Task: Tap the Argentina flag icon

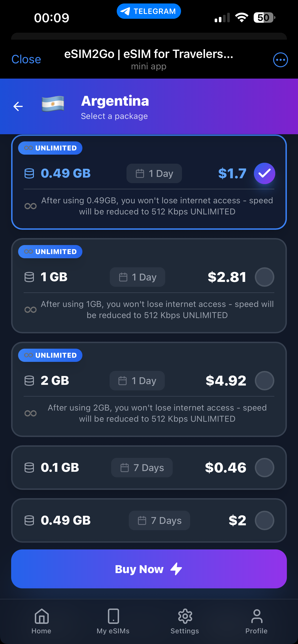Action: 53,104
